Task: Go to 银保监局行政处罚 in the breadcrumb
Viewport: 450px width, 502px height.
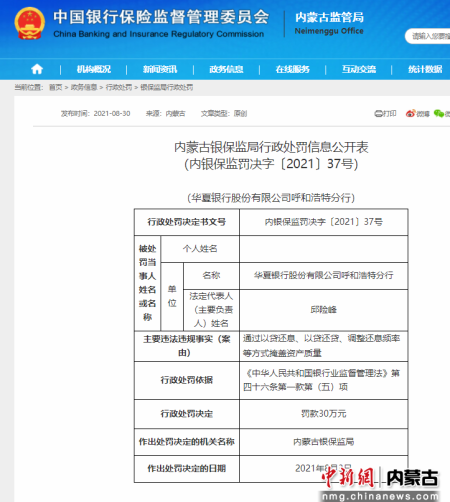Action: point(167,87)
